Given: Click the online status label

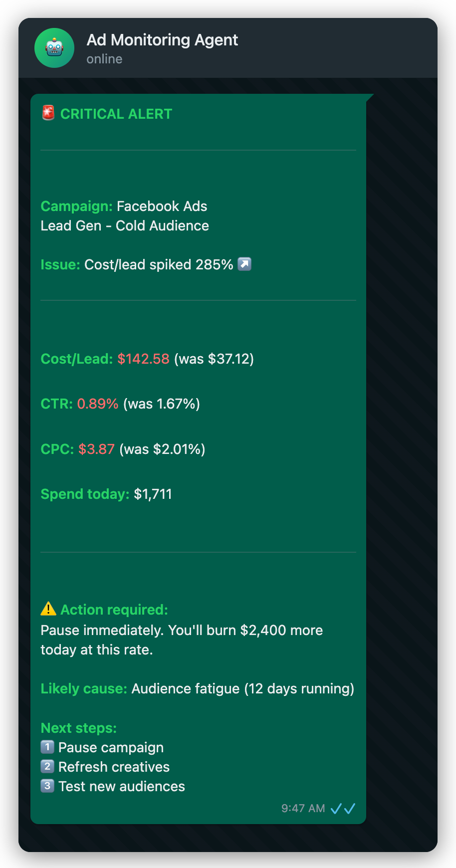Looking at the screenshot, I should coord(104,59).
